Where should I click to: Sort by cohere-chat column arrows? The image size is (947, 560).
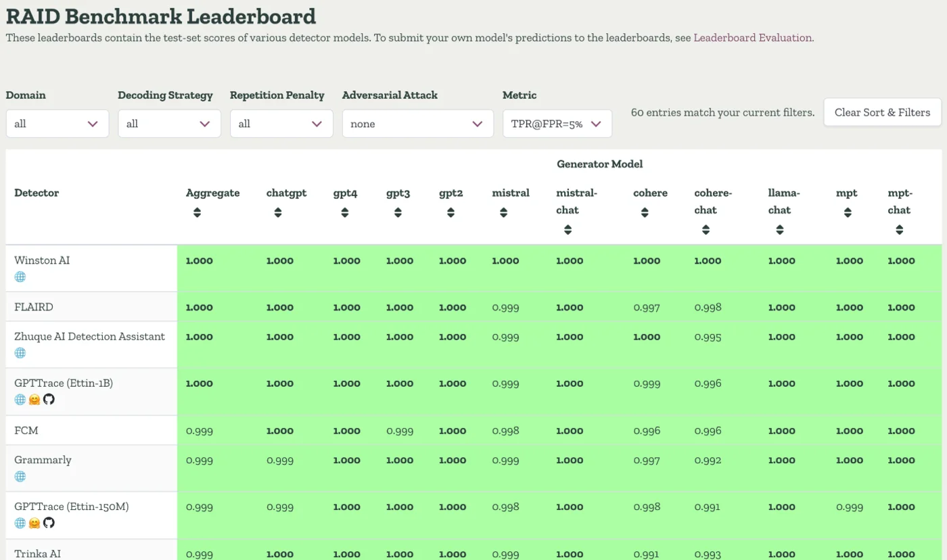[706, 230]
